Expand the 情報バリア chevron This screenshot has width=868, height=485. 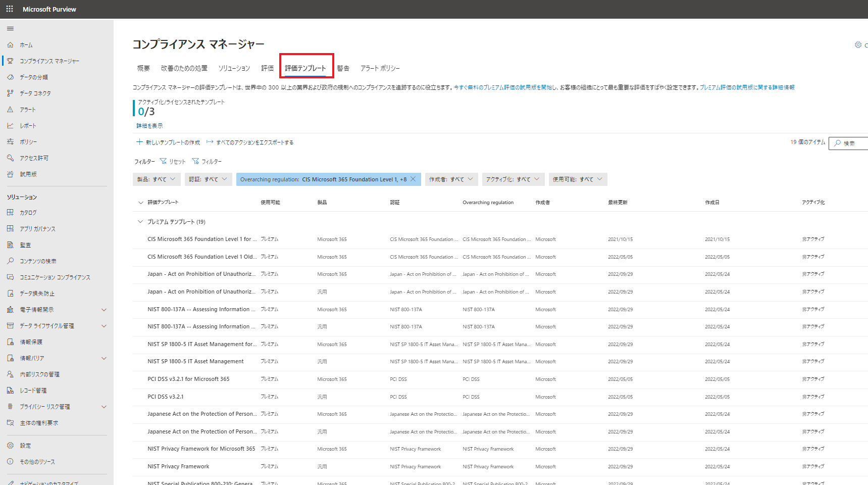click(x=104, y=358)
